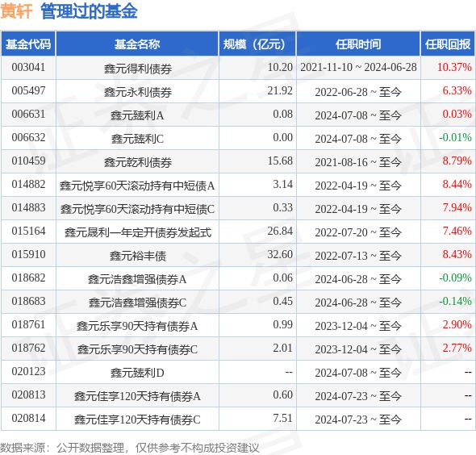Click return value 7.94%

click(457, 207)
